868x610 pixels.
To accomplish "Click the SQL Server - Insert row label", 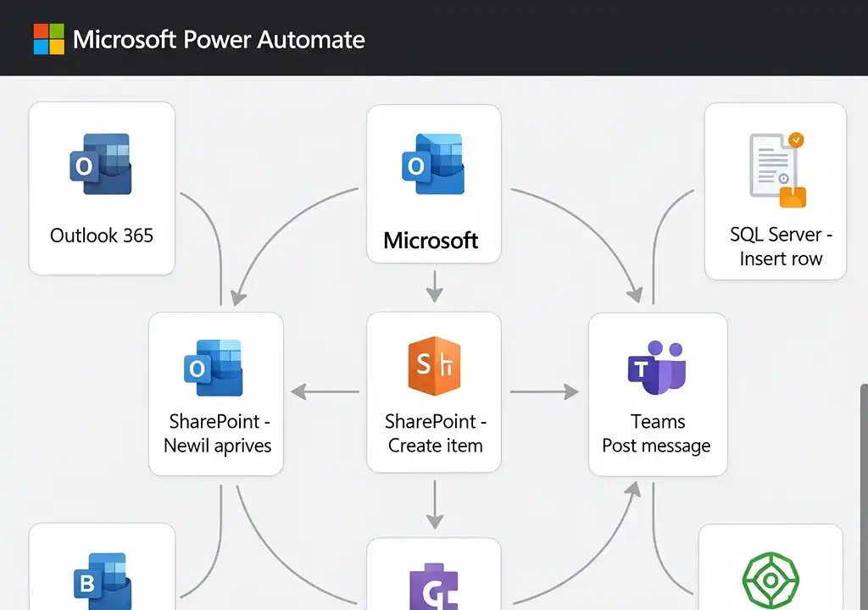I will 781,247.
